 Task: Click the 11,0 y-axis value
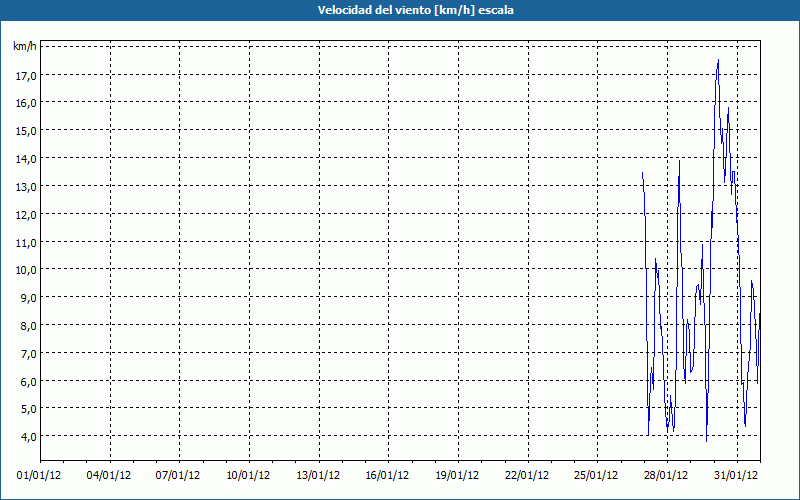click(27, 243)
